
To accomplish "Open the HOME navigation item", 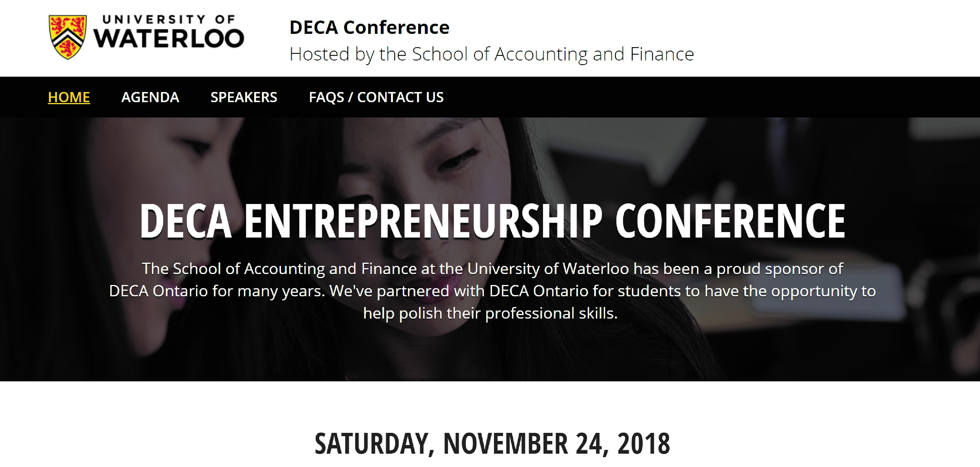I will tap(69, 97).
